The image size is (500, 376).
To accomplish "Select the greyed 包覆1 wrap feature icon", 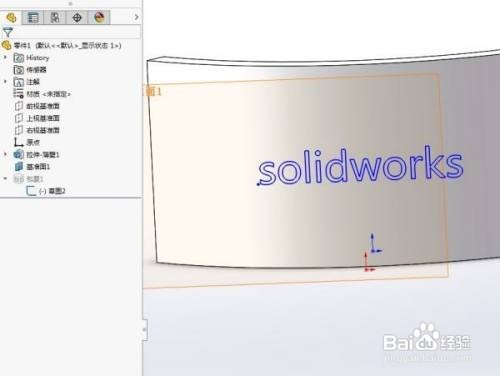I will pyautogui.click(x=18, y=179).
